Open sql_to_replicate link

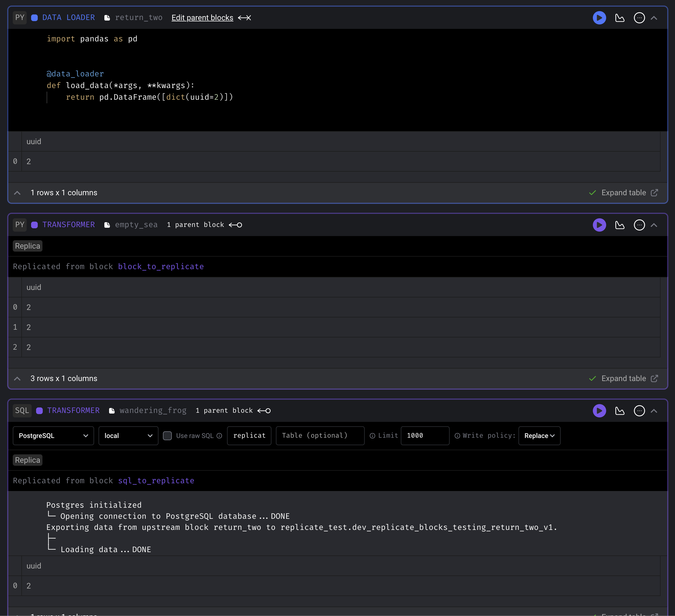pos(156,481)
